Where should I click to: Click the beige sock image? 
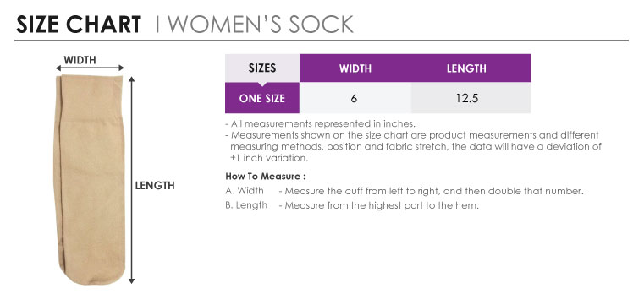coord(89,180)
